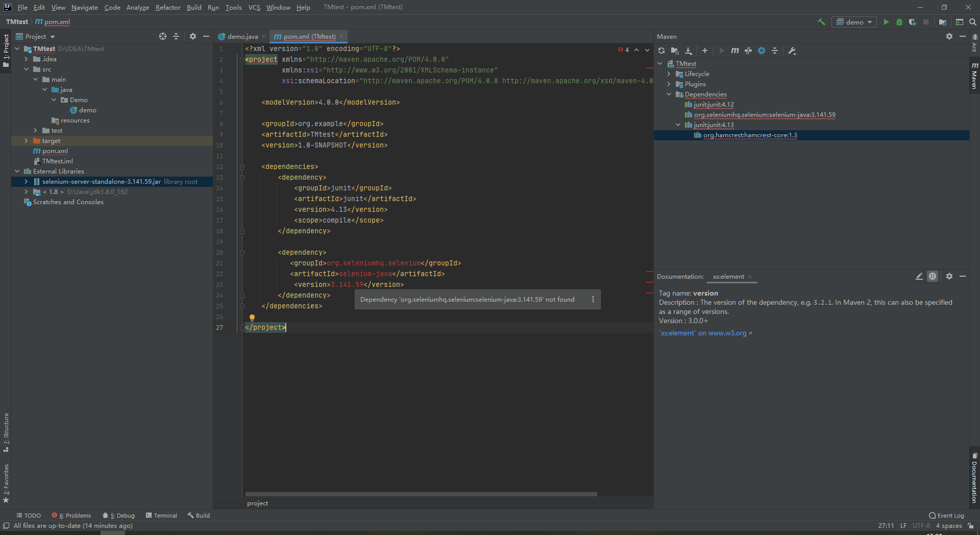
Task: Expand the target folder
Action: click(x=27, y=141)
